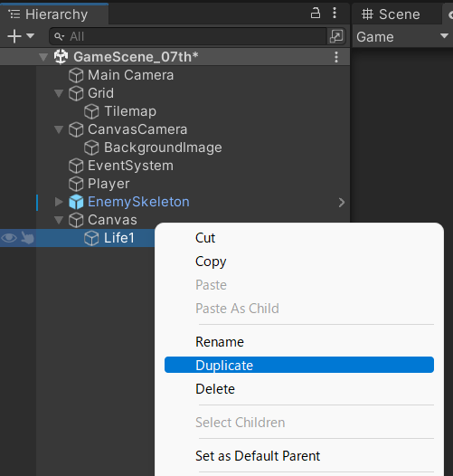Image resolution: width=453 pixels, height=476 pixels.
Task: Open EnemySkeleton prefab with the right chevron
Action: (x=342, y=203)
